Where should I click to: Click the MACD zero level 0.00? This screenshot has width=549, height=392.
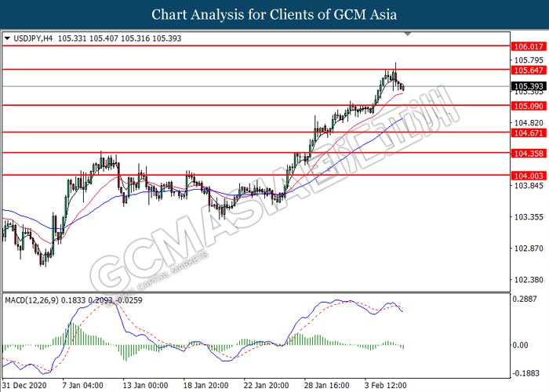(520, 345)
